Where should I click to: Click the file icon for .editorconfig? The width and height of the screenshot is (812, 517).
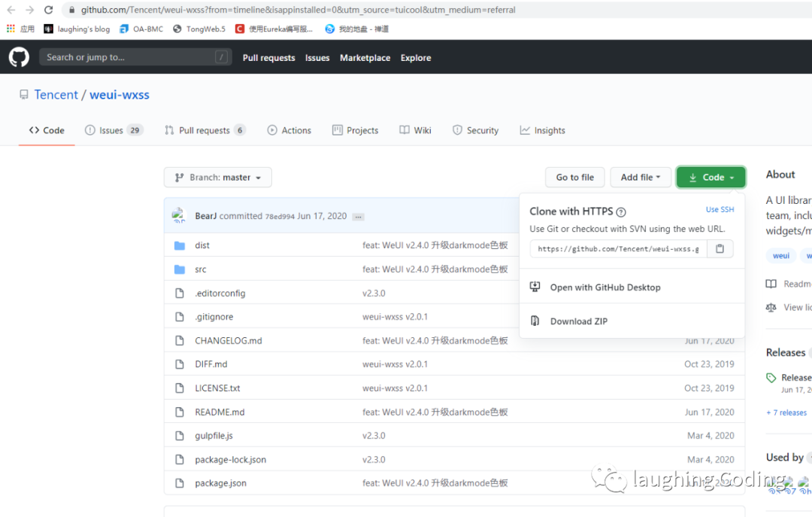(180, 293)
